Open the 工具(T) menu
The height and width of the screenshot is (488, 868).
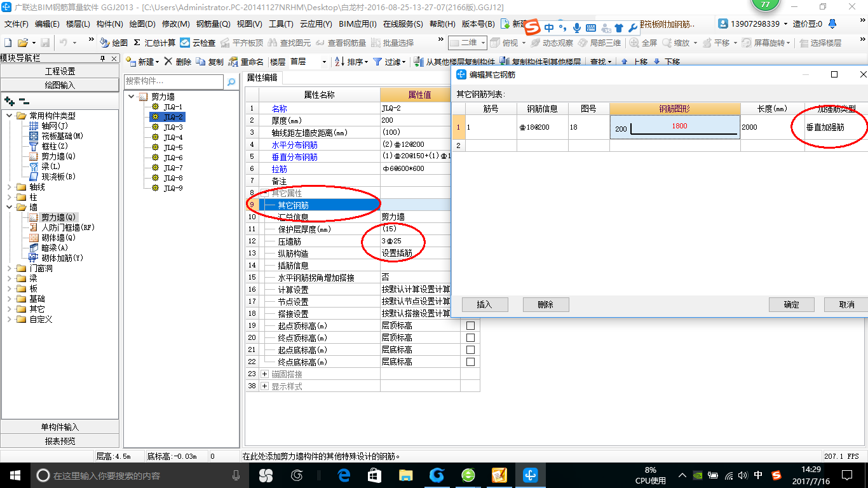tap(281, 24)
